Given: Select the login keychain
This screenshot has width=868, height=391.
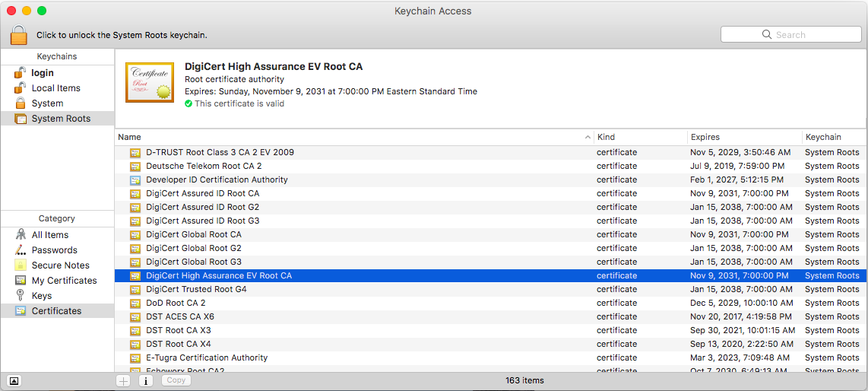Looking at the screenshot, I should (x=43, y=72).
